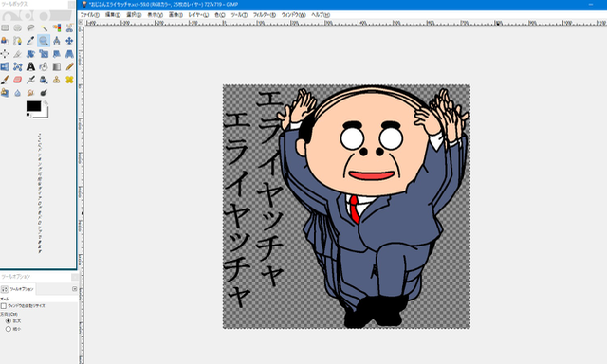607x364 pixels.
Task: Select the 拡大 zoom-in radio button
Action: (x=9, y=321)
